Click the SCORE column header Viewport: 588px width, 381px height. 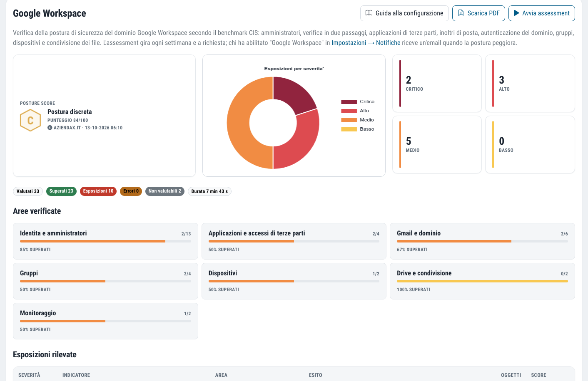538,375
